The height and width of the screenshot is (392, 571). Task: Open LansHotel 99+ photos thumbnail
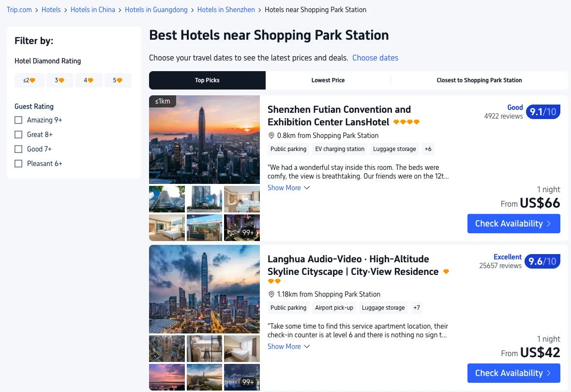[242, 227]
